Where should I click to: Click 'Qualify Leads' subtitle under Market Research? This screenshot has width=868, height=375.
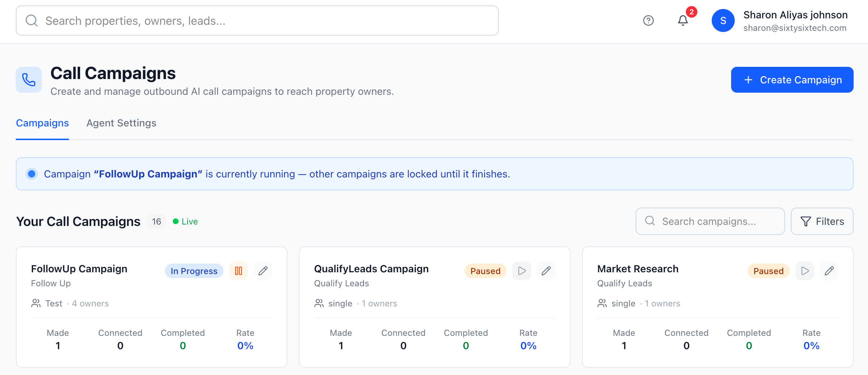point(625,283)
